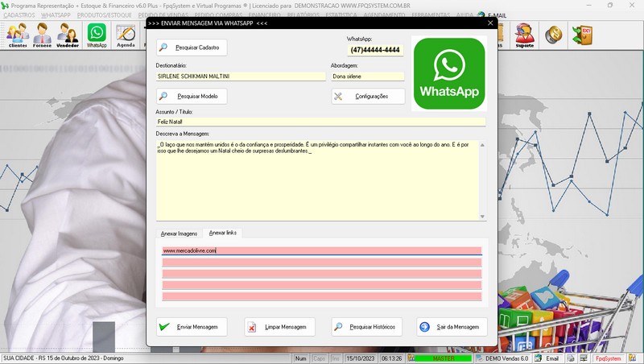Click the link field containing www.mercadolivre.com

321,250
